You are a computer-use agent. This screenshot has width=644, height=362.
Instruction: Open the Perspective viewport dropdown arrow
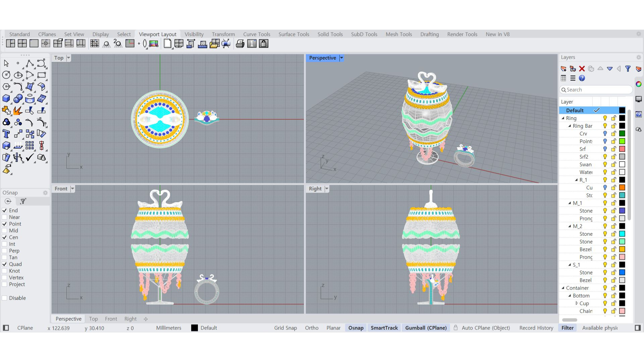341,58
